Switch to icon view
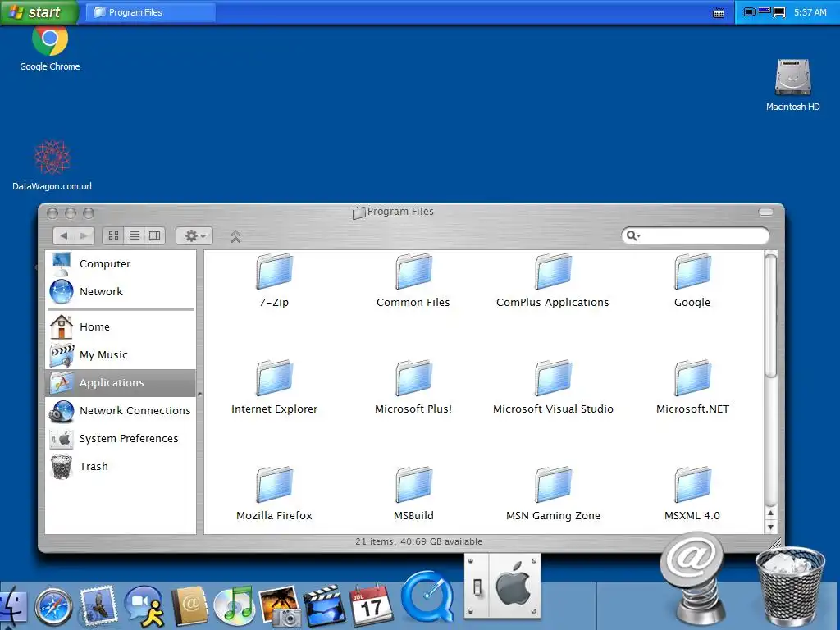Screen dimensions: 840x630 113,235
